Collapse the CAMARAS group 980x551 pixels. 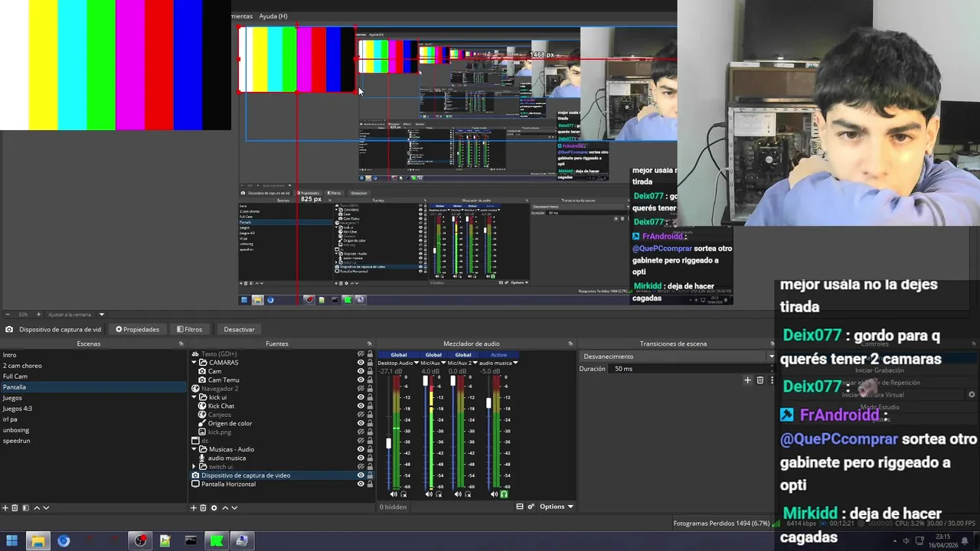pos(194,363)
